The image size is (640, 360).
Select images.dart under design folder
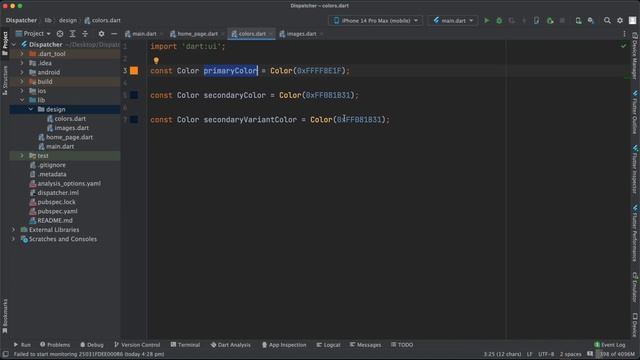[x=71, y=128]
